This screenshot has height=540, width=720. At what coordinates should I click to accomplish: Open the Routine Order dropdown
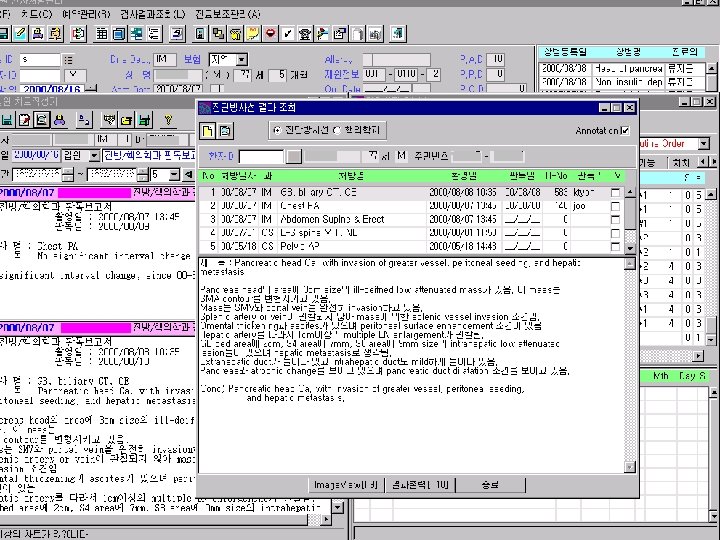click(x=704, y=144)
